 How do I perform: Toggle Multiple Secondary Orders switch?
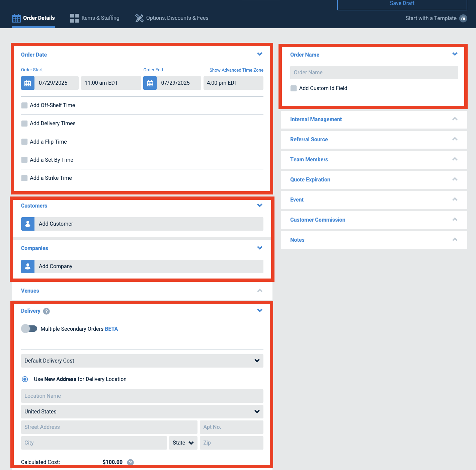pos(29,329)
